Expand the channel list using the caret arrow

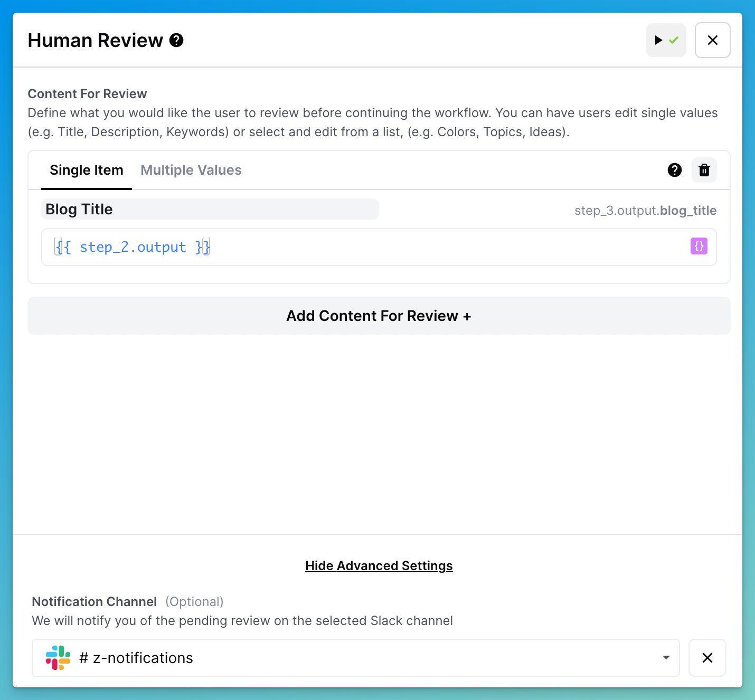point(666,658)
